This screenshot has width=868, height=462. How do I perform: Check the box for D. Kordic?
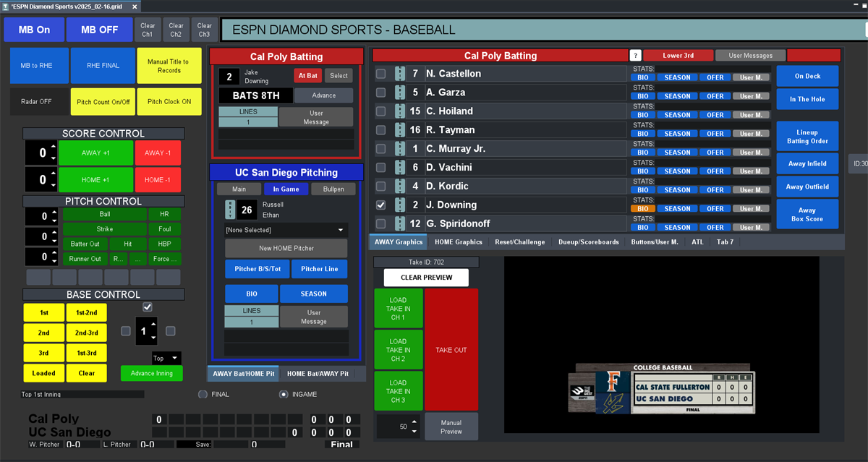tap(380, 187)
